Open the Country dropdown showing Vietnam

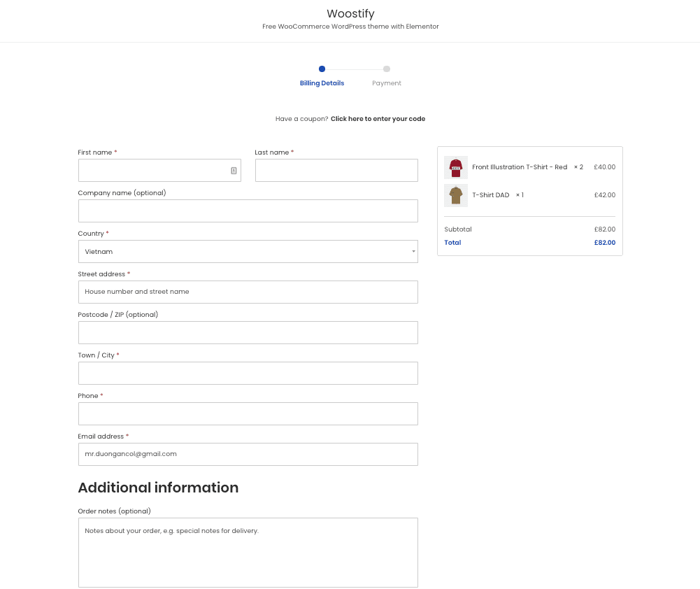tap(248, 251)
